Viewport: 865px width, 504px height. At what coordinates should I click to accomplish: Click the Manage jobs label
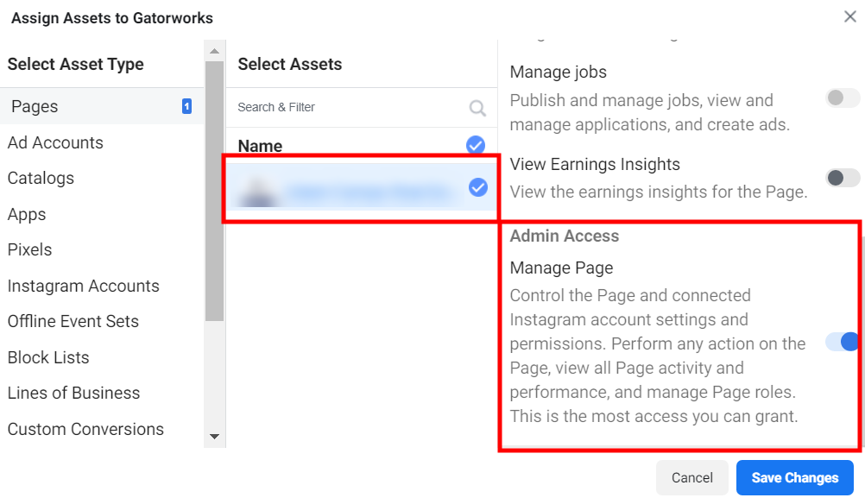pos(558,72)
